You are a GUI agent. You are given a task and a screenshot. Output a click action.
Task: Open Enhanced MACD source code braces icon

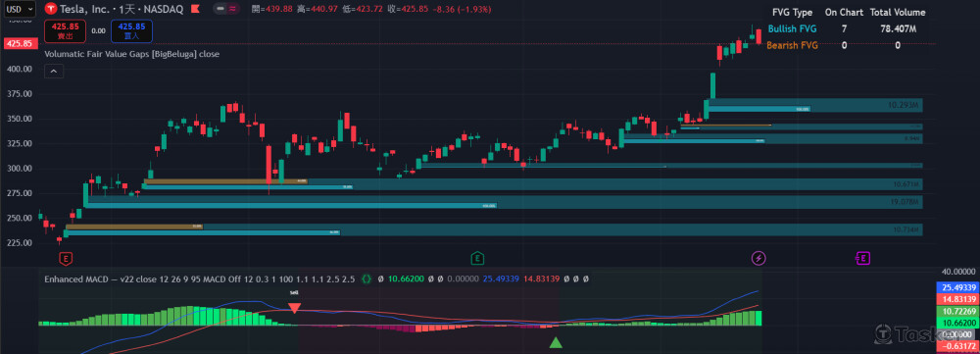[x=367, y=278]
